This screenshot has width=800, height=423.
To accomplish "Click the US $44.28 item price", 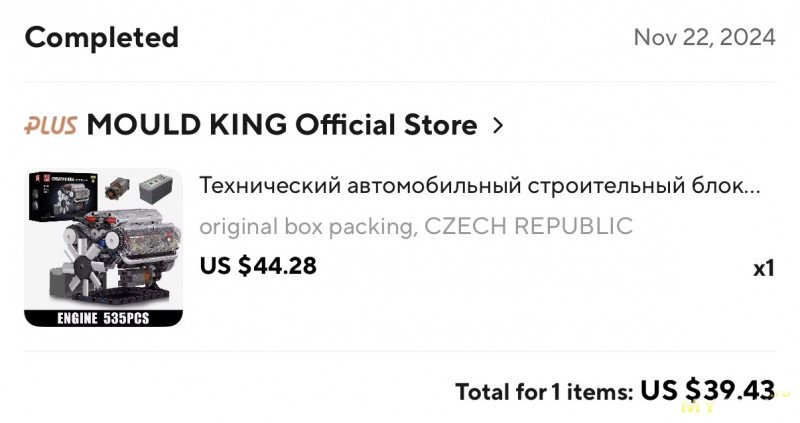I will [258, 267].
